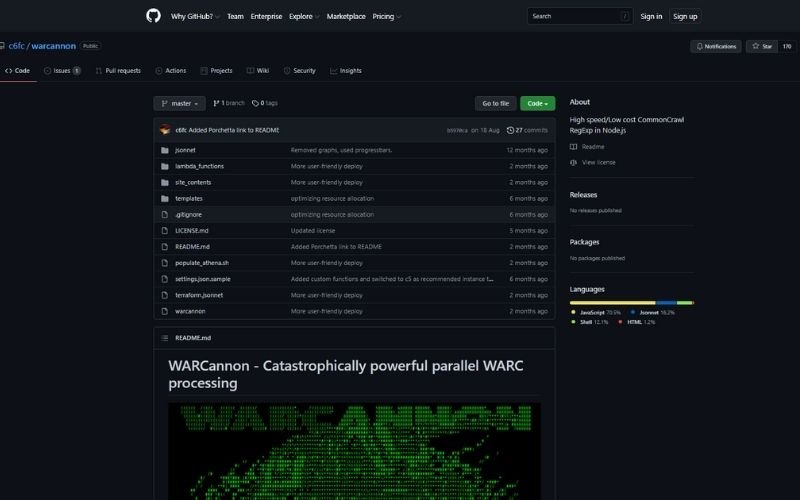Click the settings.json.sample file icon

pyautogui.click(x=165, y=279)
